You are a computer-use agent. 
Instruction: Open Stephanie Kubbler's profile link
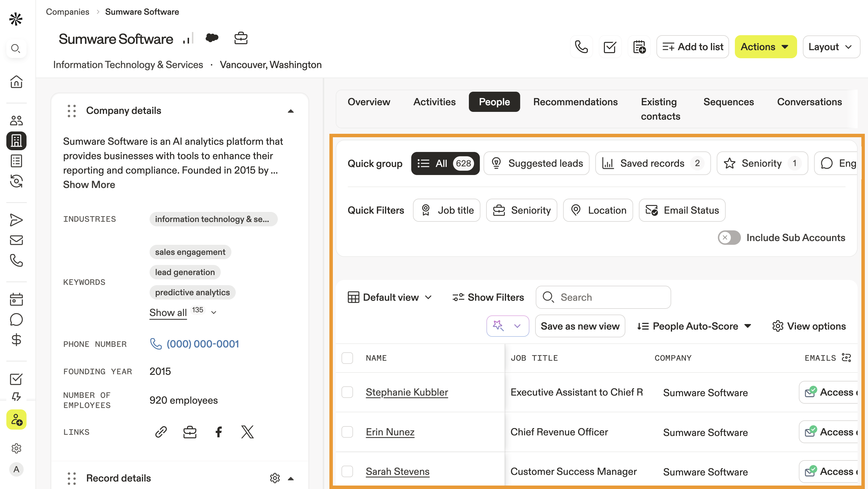pyautogui.click(x=407, y=392)
